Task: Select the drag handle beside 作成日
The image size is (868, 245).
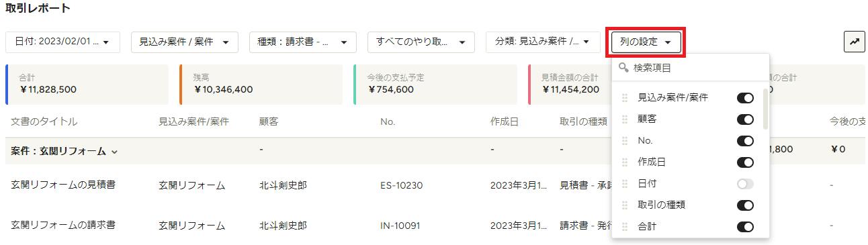Action: click(x=625, y=162)
